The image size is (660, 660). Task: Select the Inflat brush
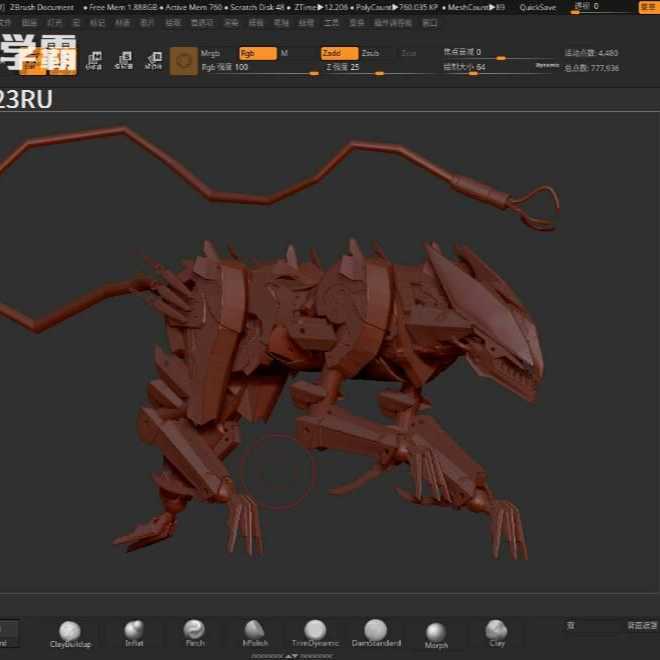pos(134,630)
